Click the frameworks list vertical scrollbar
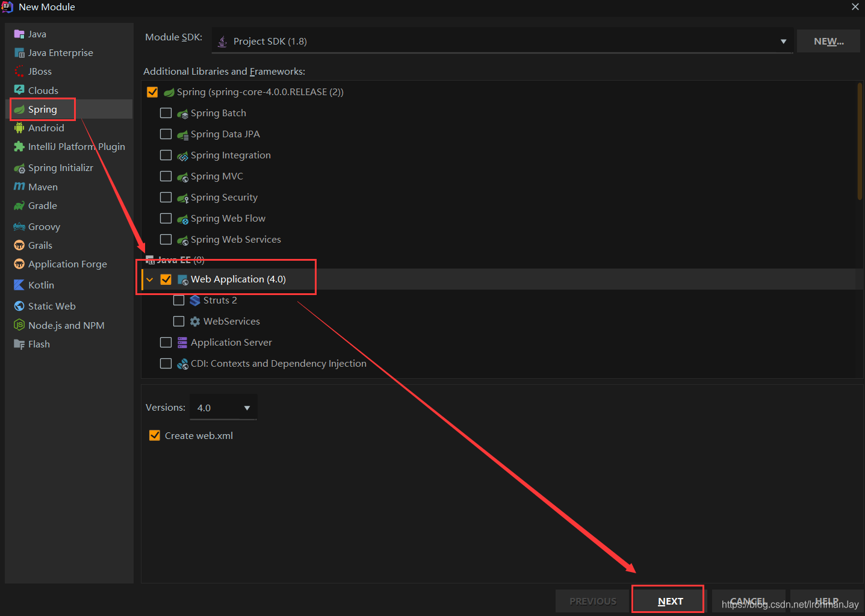 coord(860,142)
